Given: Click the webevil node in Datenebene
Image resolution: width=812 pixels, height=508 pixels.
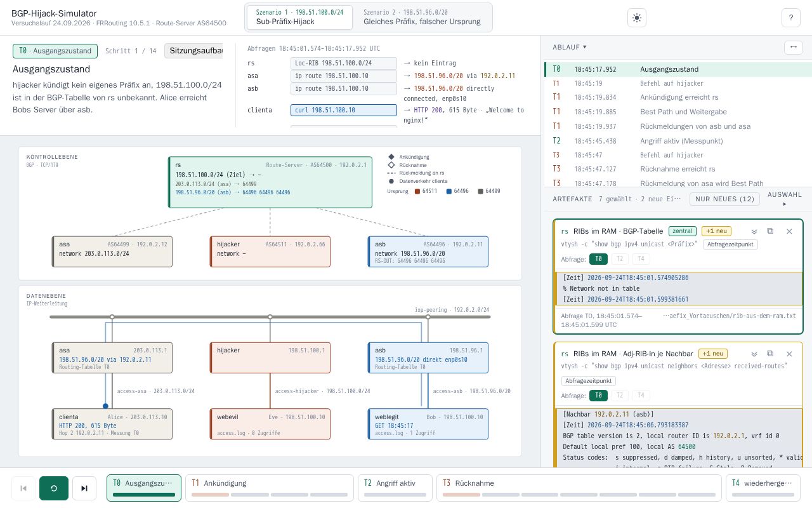Looking at the screenshot, I should click(x=270, y=424).
